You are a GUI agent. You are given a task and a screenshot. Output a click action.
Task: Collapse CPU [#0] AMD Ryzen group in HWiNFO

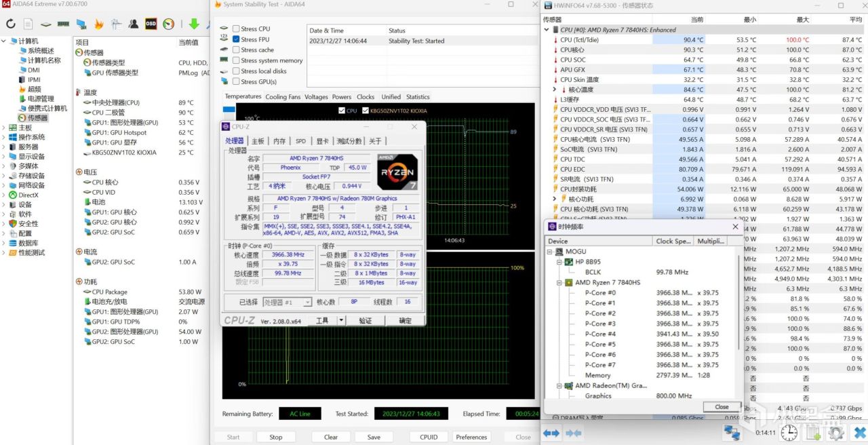(547, 30)
